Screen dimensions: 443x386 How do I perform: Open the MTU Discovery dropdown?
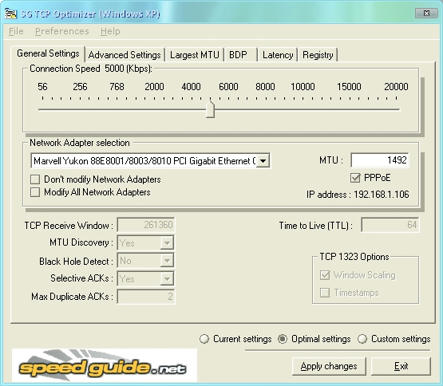point(167,243)
